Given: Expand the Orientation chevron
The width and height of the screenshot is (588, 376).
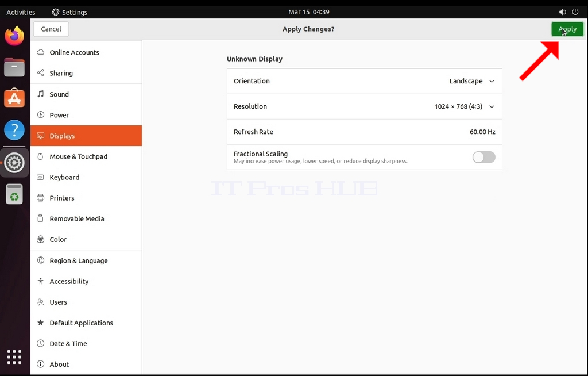Looking at the screenshot, I should coord(492,81).
